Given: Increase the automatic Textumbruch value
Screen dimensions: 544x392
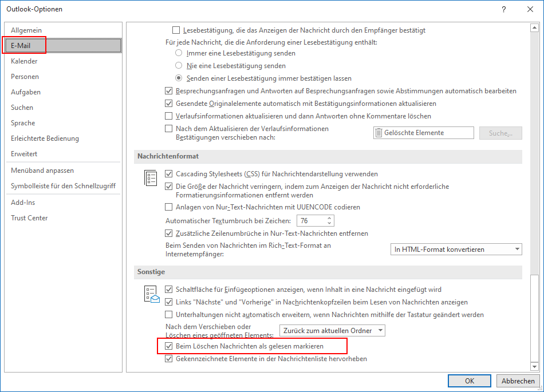Looking at the screenshot, I should point(329,219).
